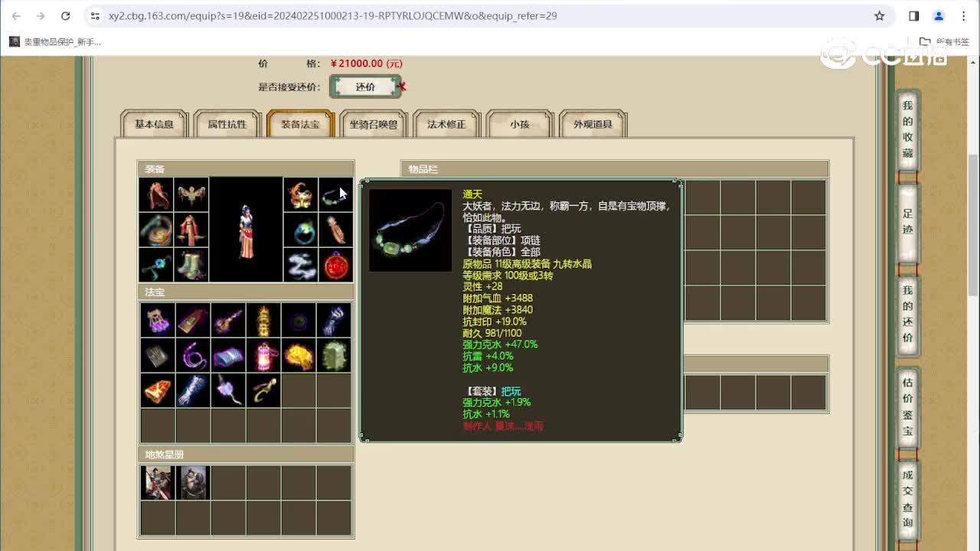Select the purple whisk 法宝 icon
Viewport: 980px width, 551px height.
[x=228, y=390]
